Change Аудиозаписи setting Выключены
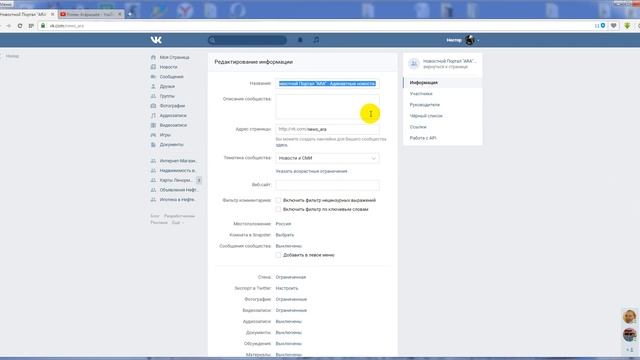This screenshot has width=640, height=360. click(x=289, y=322)
